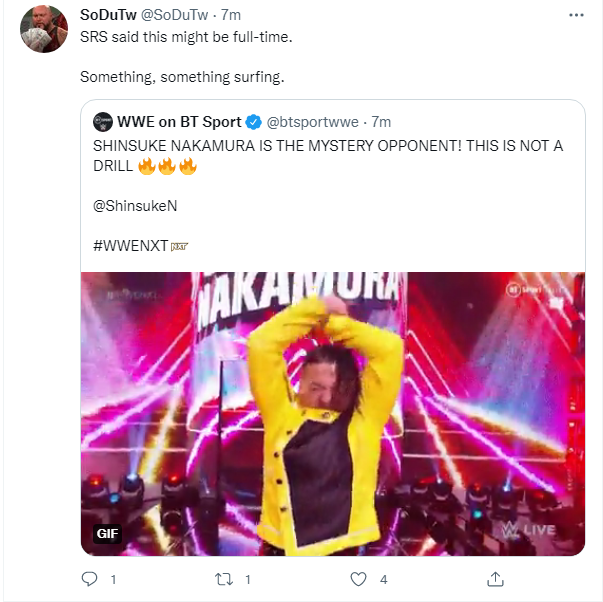The height and width of the screenshot is (602, 603).
Task: Open SoDuTw's profile picture avatar
Action: (44, 29)
